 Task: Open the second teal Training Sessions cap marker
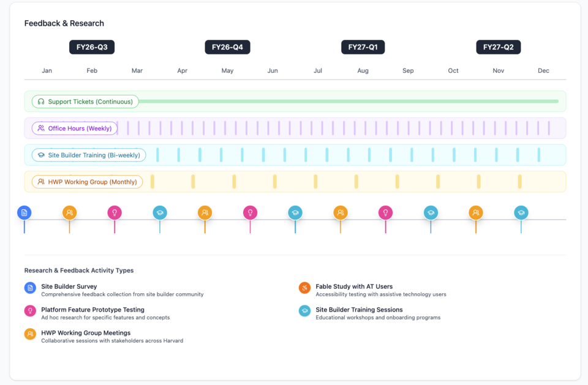(x=295, y=212)
